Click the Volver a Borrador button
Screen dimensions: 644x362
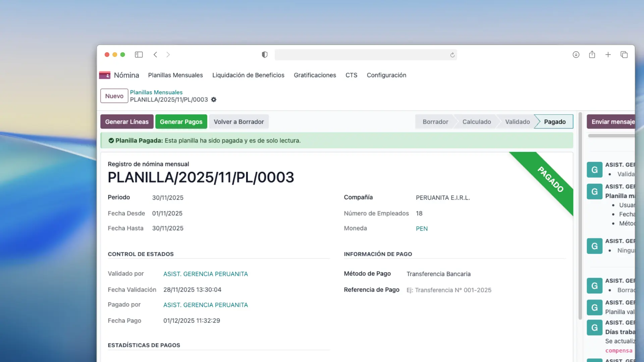tap(238, 122)
